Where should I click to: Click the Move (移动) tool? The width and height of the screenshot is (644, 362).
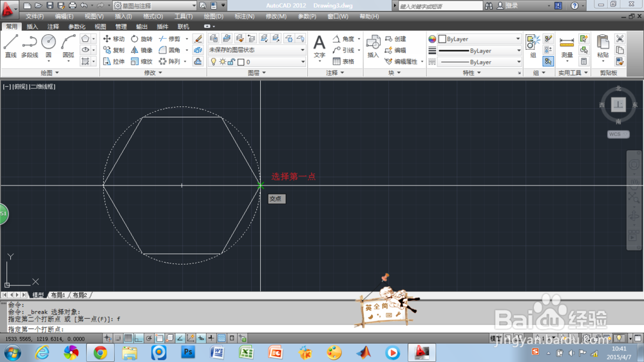(x=114, y=39)
